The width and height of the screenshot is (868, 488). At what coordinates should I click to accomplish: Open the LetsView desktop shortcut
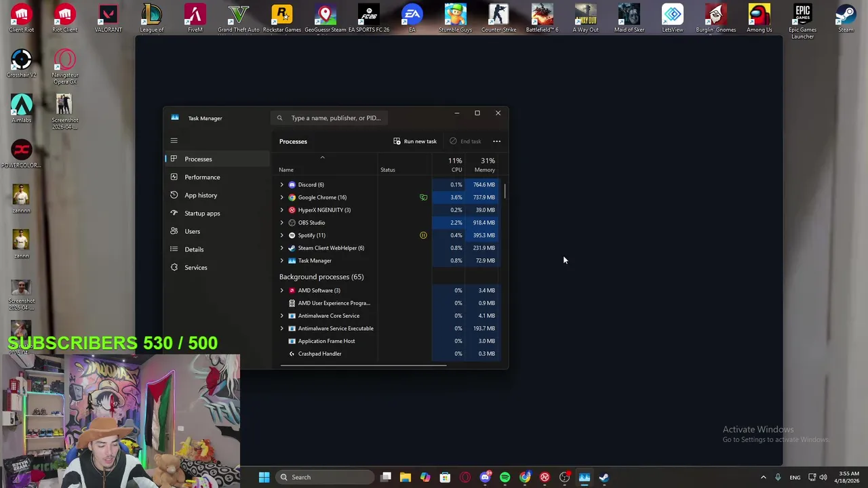tap(673, 18)
